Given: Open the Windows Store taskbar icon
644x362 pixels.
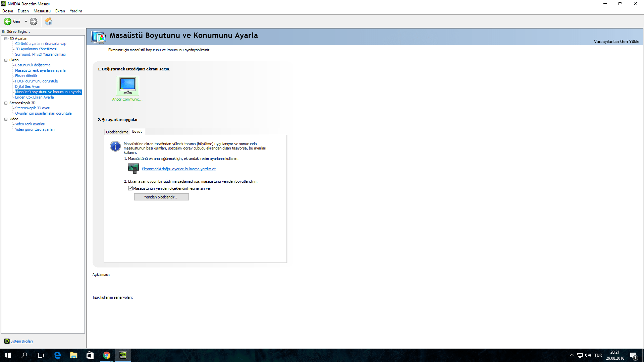Looking at the screenshot, I should (x=90, y=355).
